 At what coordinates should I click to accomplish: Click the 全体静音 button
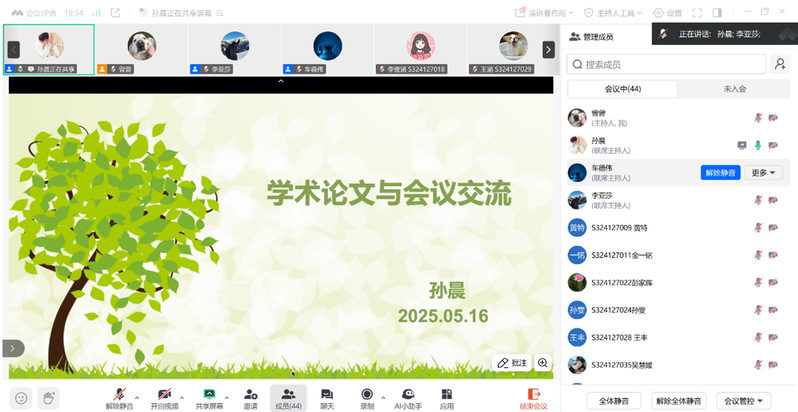614,400
